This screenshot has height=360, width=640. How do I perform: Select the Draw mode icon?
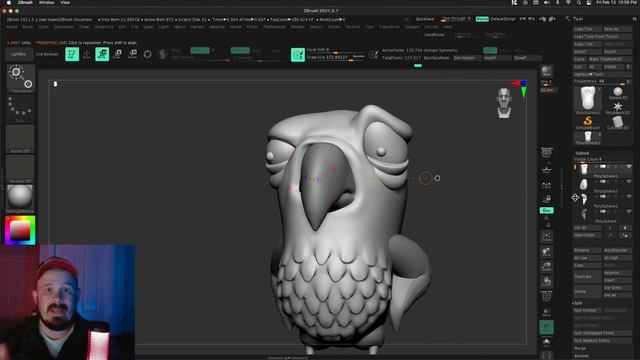[x=87, y=54]
